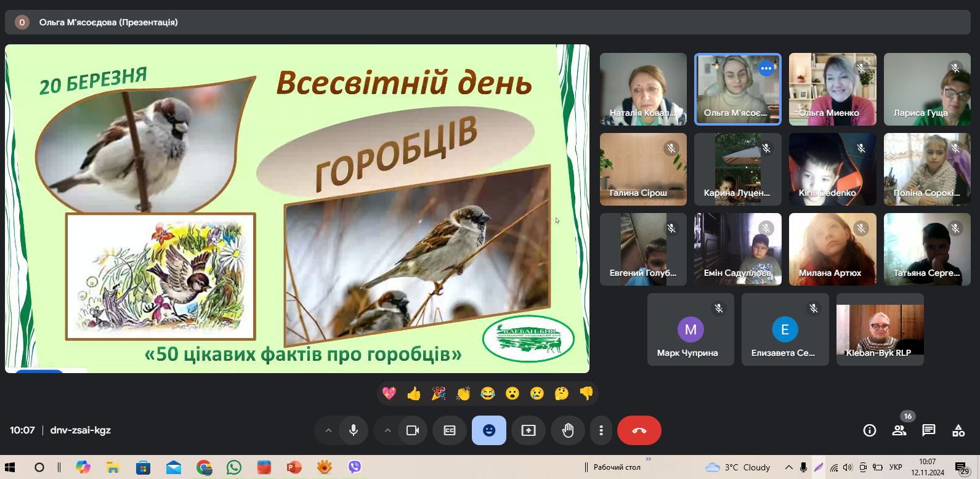Raise your hand in the meeting
This screenshot has height=479, width=980.
coord(568,430)
